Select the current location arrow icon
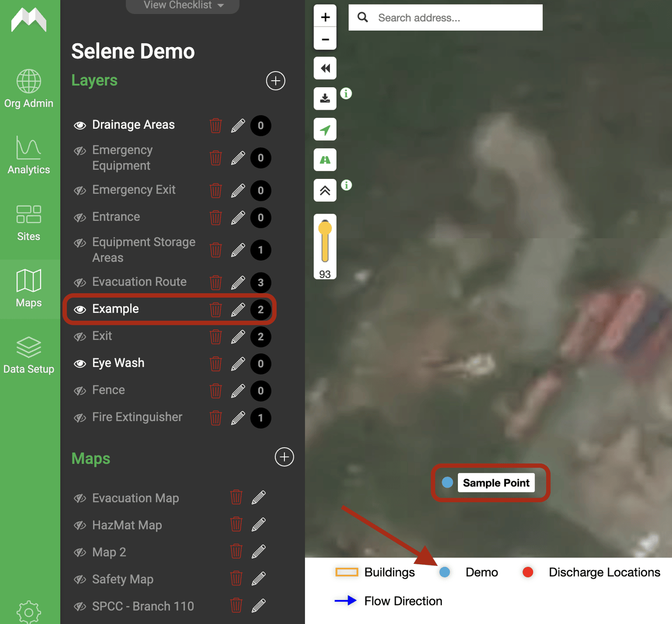The width and height of the screenshot is (672, 624). (324, 129)
